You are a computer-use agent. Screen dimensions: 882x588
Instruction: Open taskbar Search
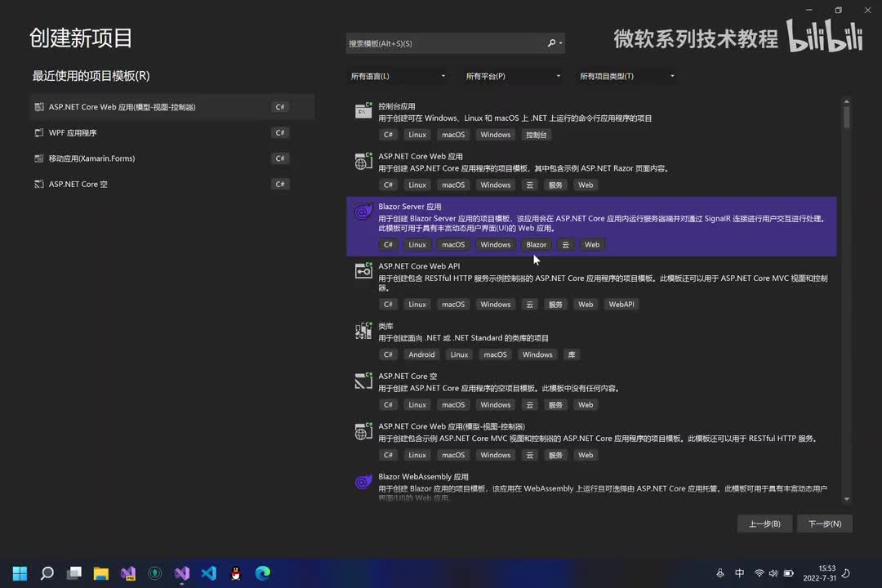coord(47,572)
